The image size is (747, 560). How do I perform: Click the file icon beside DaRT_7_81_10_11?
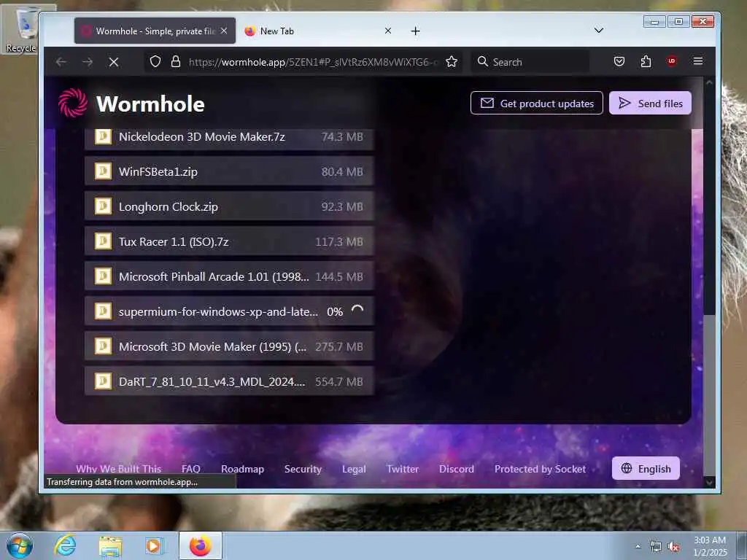[103, 381]
